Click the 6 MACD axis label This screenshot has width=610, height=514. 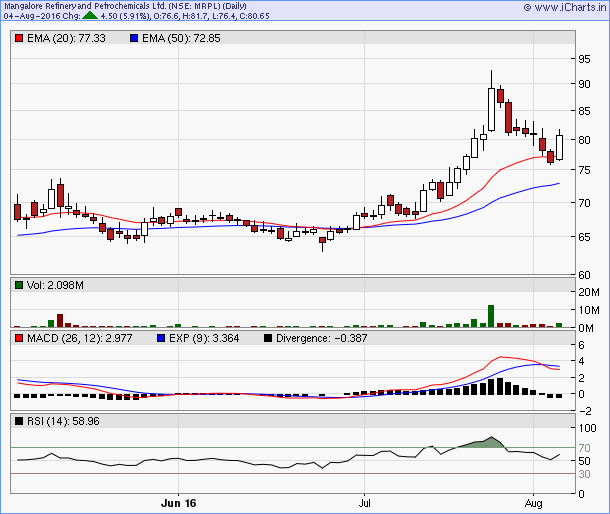click(x=581, y=345)
